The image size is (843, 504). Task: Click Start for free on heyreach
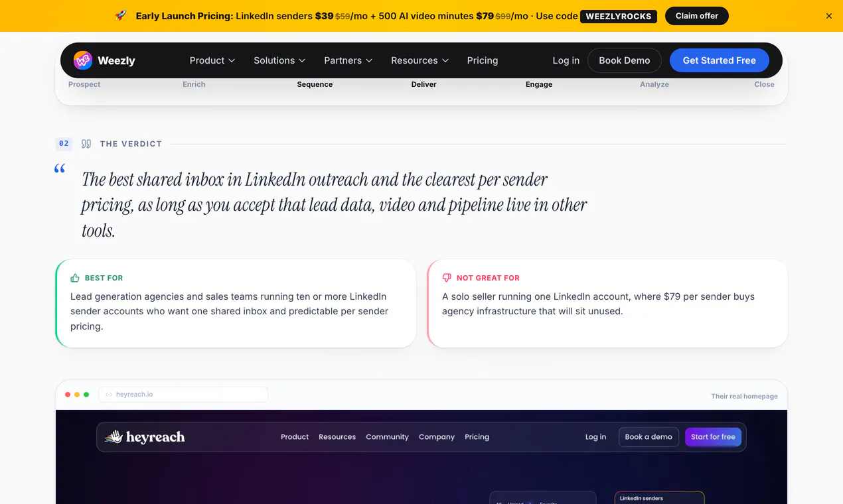(x=713, y=437)
